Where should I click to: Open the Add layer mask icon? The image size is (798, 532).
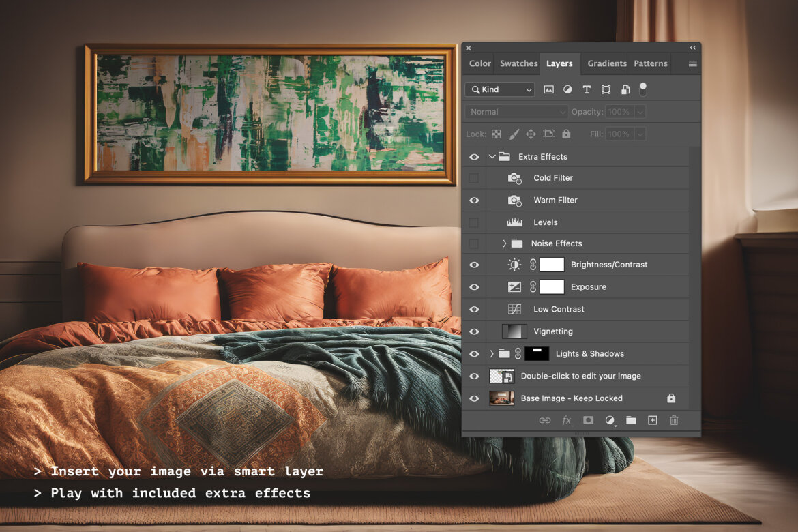588,420
